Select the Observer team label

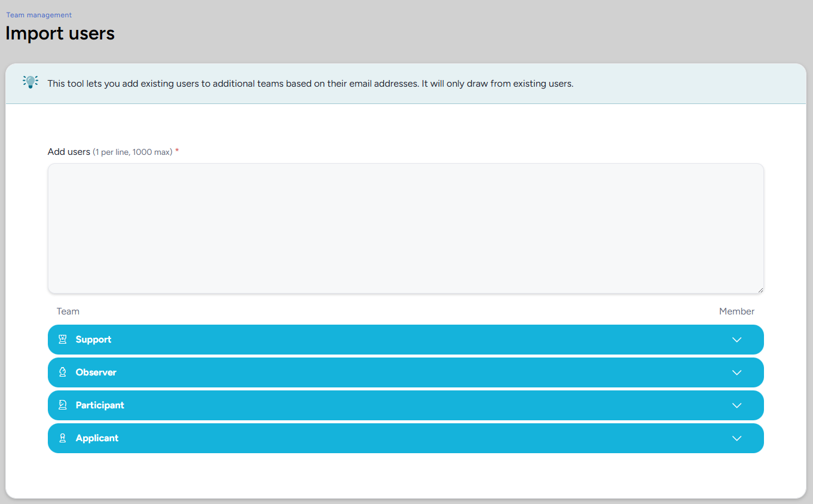click(96, 372)
